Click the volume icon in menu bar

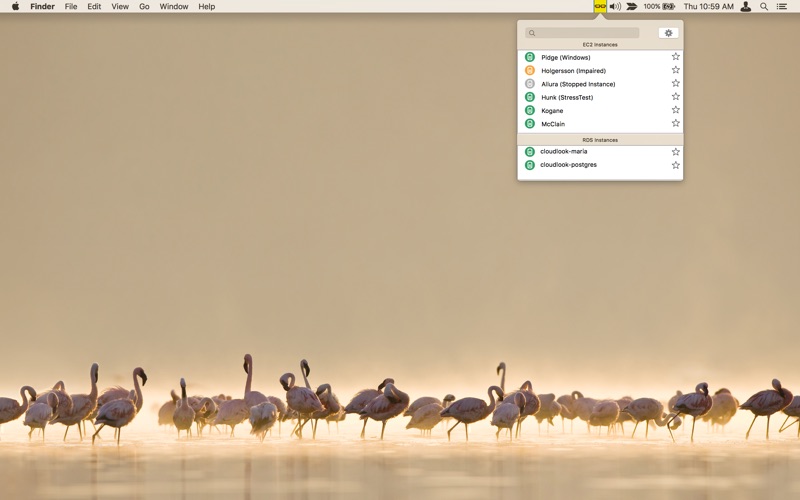615,7
